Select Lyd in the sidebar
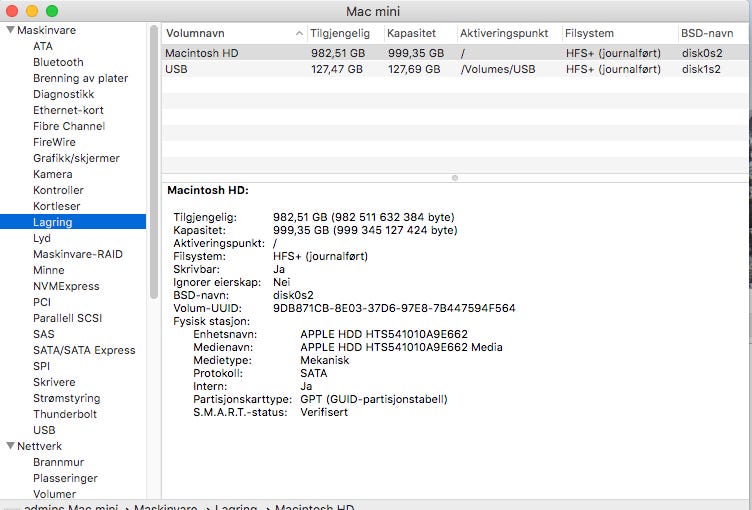Viewport: 752px width, 510px height. point(42,238)
